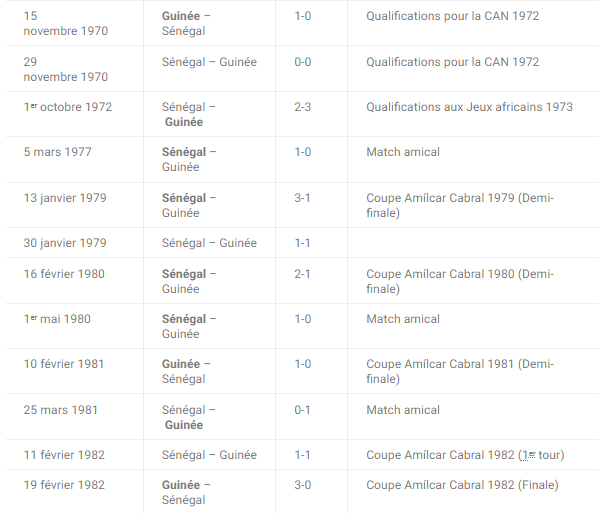Screen dimensions: 604x513
Task: Click Coupe Amílcar Cabral 1980 (Demi-finale) cell
Action: (460, 281)
